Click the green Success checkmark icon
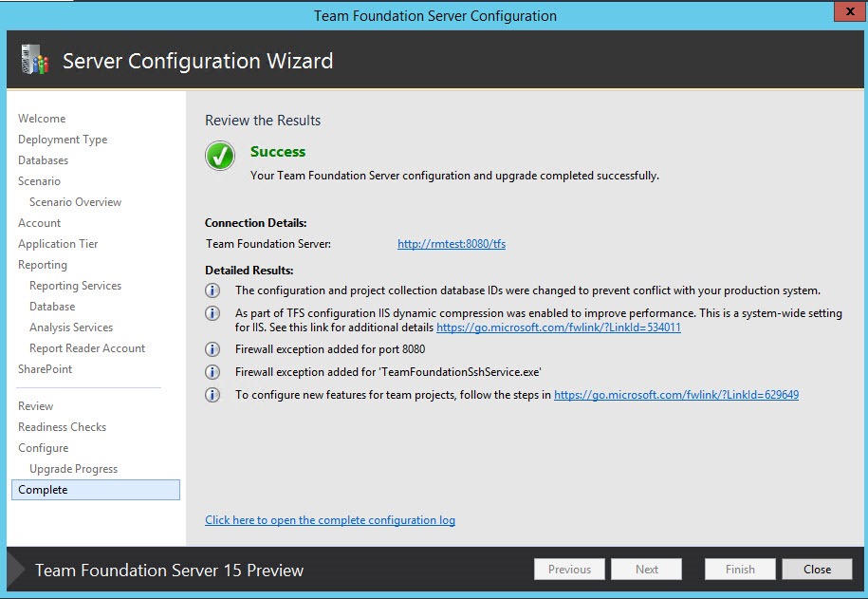The height and width of the screenshot is (599, 868). [220, 156]
